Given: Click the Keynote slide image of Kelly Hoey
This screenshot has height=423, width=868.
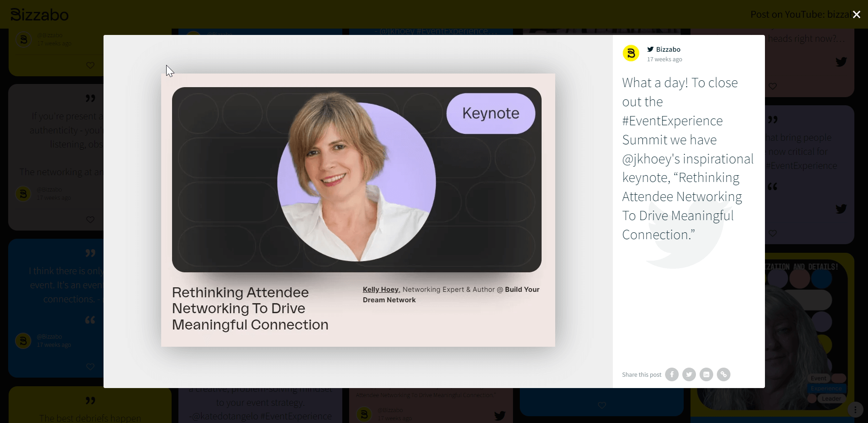Looking at the screenshot, I should click(x=357, y=180).
